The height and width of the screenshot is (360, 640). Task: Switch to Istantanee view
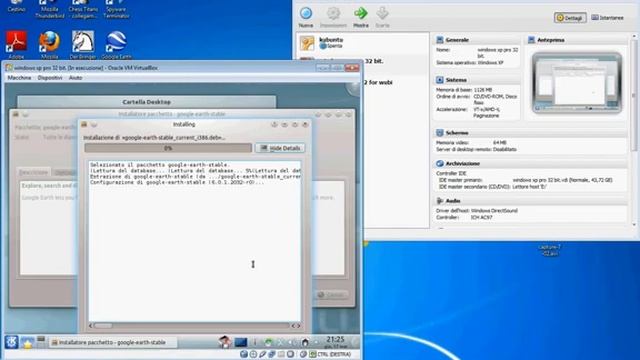[x=607, y=18]
